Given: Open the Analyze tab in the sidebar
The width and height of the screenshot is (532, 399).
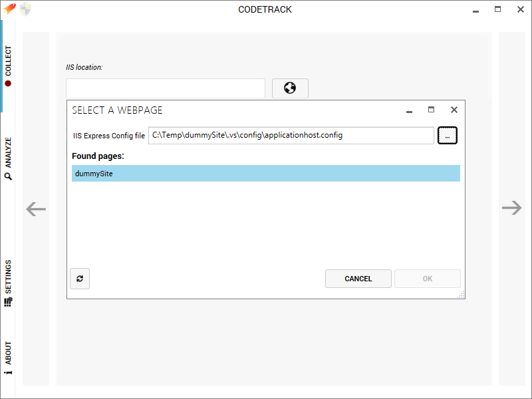Looking at the screenshot, I should click(x=8, y=158).
